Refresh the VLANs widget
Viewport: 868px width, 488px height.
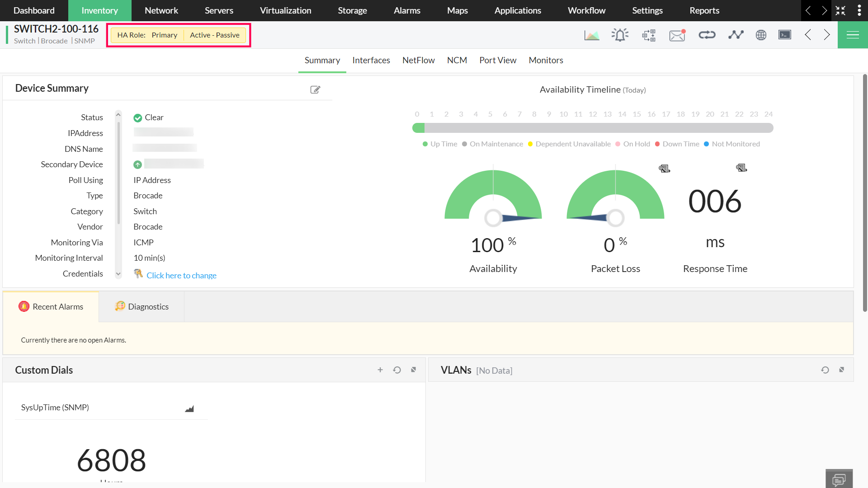825,370
